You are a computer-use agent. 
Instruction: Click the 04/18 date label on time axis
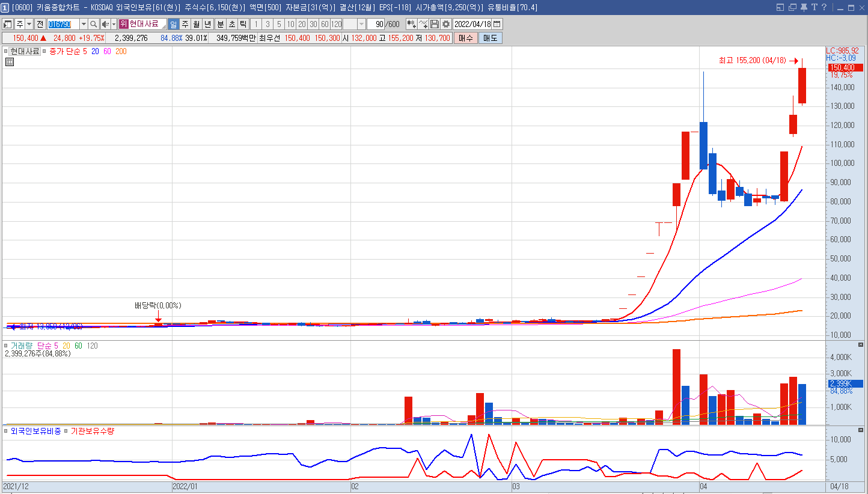tap(839, 486)
